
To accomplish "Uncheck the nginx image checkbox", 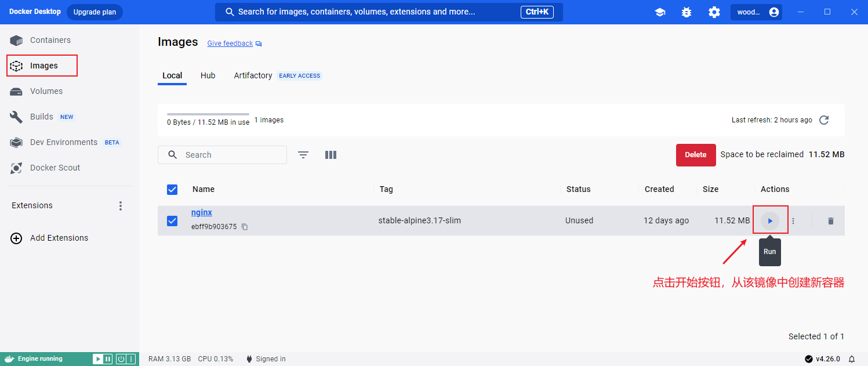I will click(172, 221).
